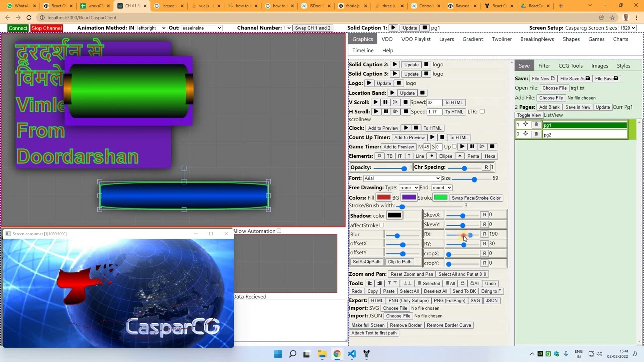Click Remove Border Curve
The image size is (644, 362).
tap(449, 325)
